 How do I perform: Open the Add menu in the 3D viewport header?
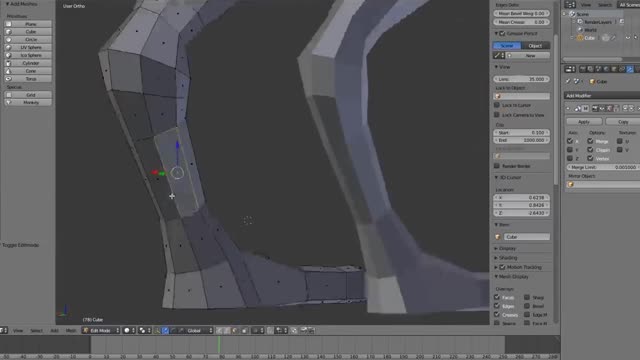coord(54,331)
